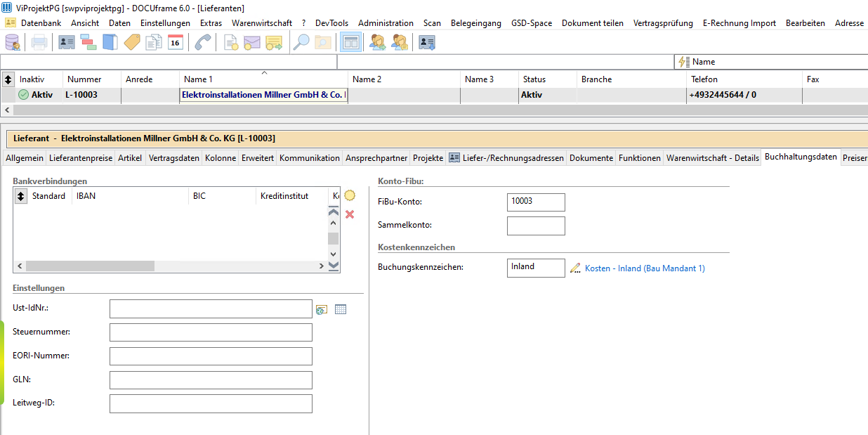Click the faded folder search icon
Screen dimensions: 868x435
click(323, 42)
